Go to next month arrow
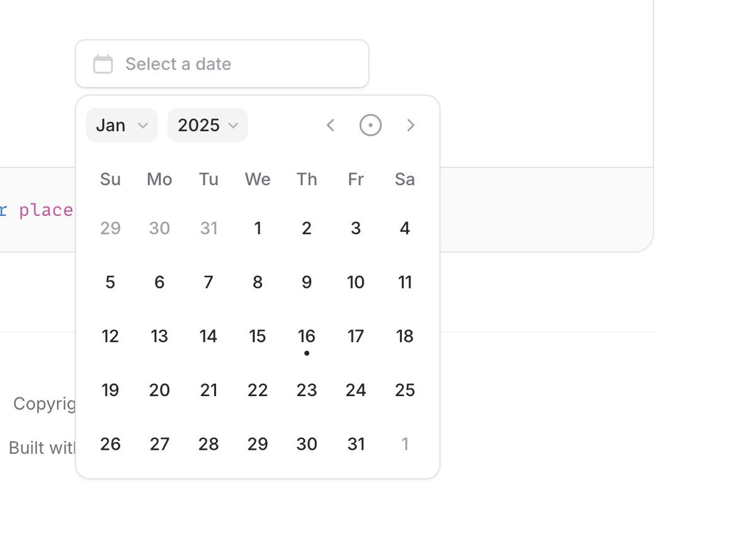Screen dimensions: 756x558 411,125
